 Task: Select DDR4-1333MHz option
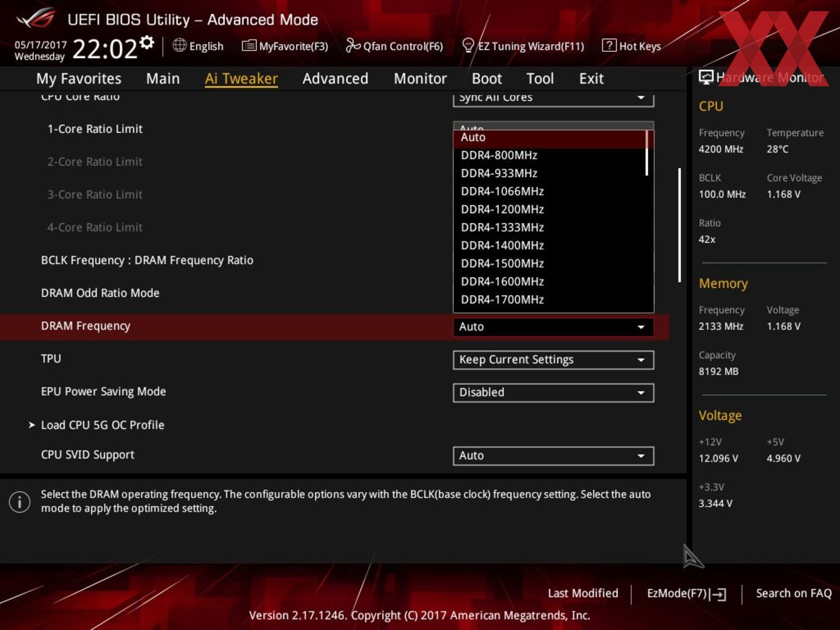[550, 227]
